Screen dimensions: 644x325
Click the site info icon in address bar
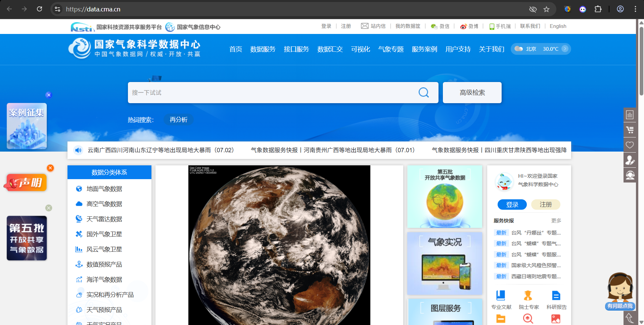pyautogui.click(x=57, y=9)
